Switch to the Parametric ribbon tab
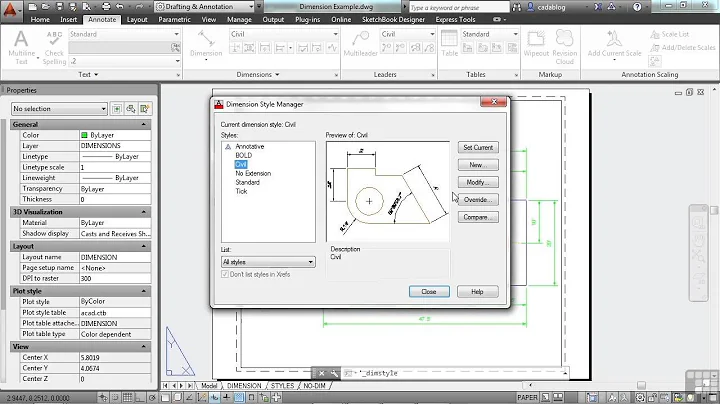 (x=174, y=20)
